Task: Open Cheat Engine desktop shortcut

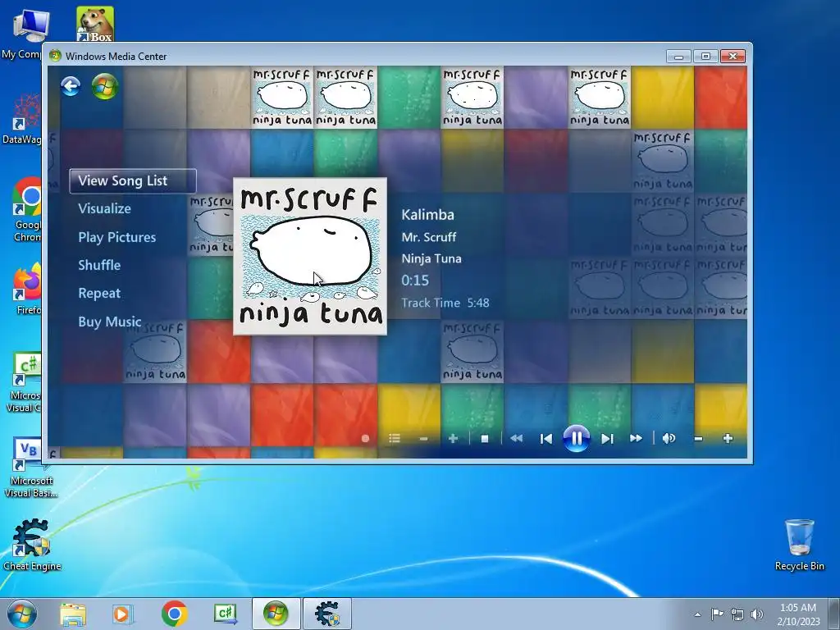Action: [32, 545]
